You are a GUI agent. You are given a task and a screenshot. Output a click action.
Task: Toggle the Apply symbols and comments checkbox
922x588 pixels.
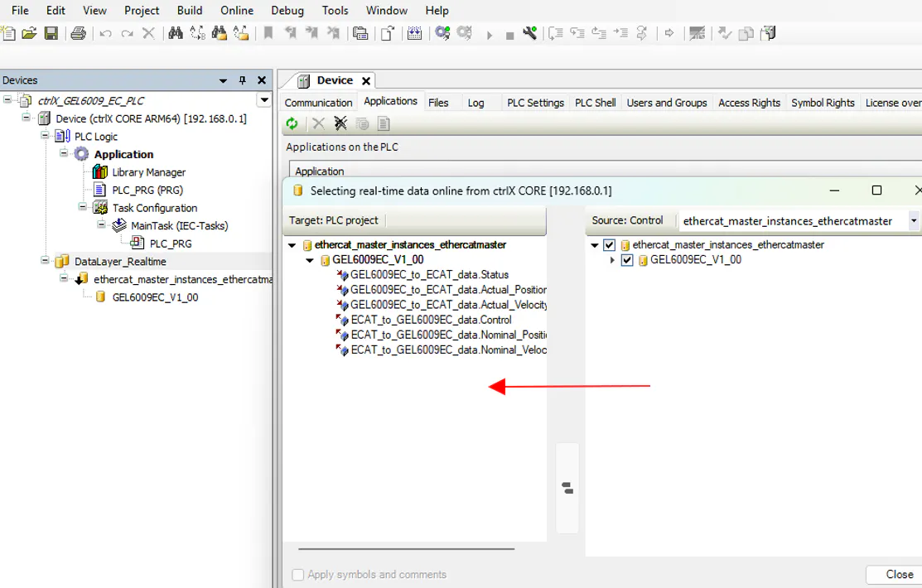click(x=298, y=575)
